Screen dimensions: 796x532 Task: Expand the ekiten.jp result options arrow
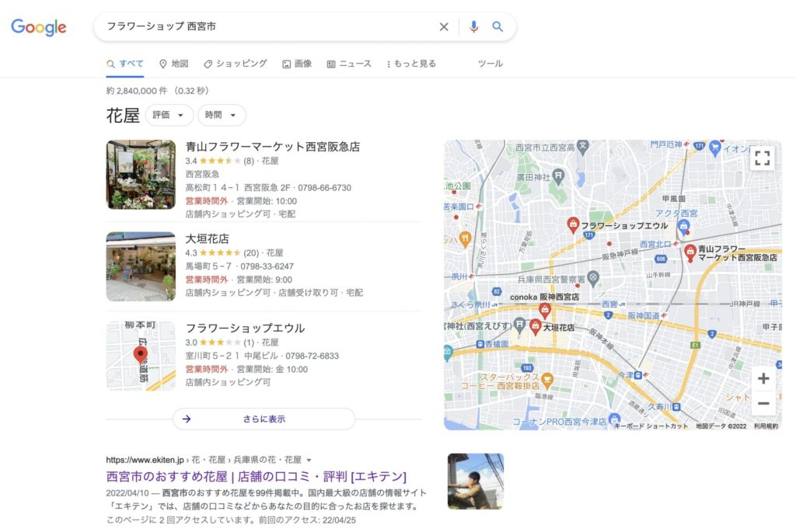[x=309, y=460]
